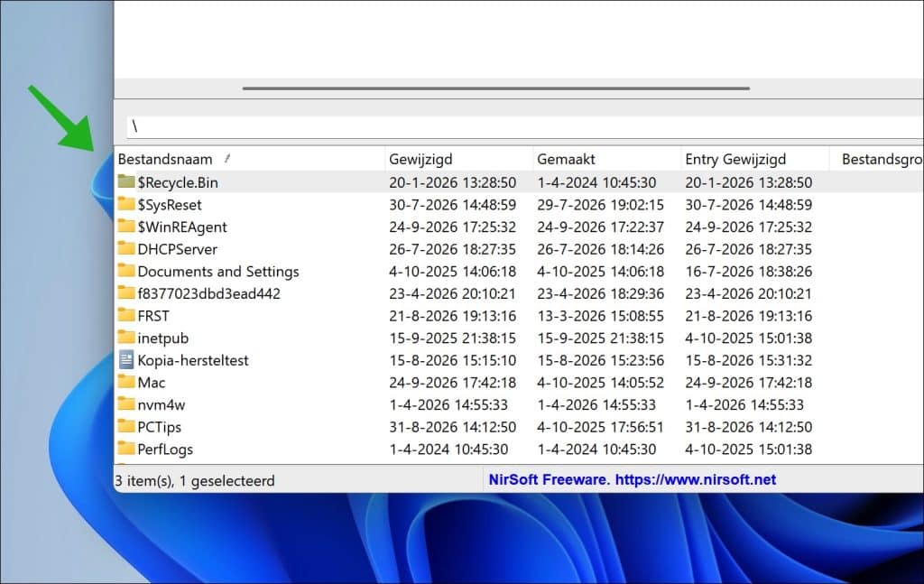Click the created date 4-10-2025 17:56:51
This screenshot has height=584, width=924.
tap(600, 427)
